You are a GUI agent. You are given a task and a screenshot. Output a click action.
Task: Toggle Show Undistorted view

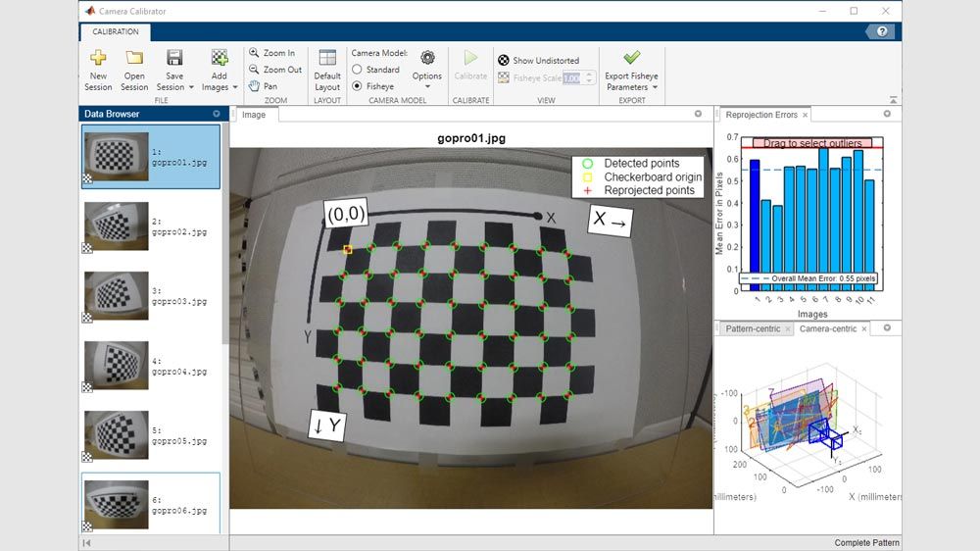[504, 61]
